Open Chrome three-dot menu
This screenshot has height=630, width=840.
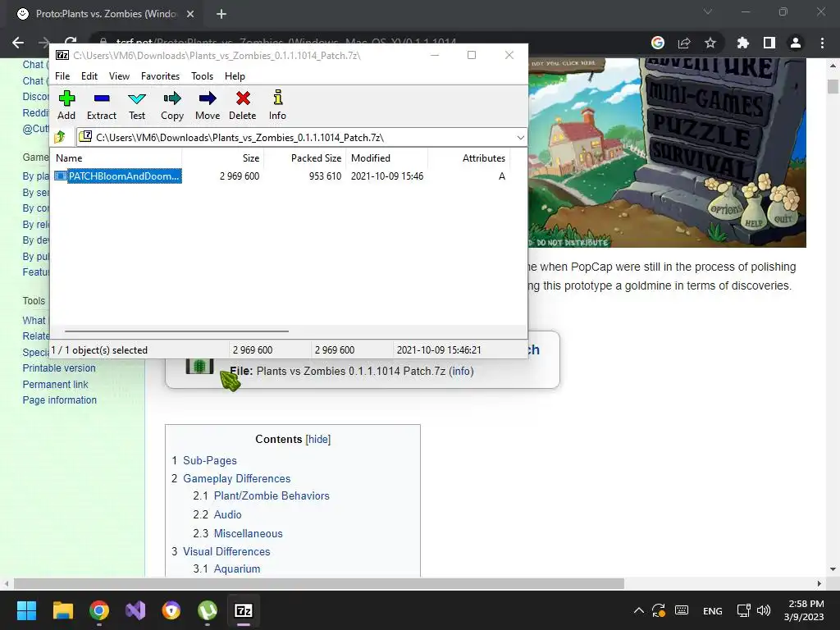(x=822, y=43)
